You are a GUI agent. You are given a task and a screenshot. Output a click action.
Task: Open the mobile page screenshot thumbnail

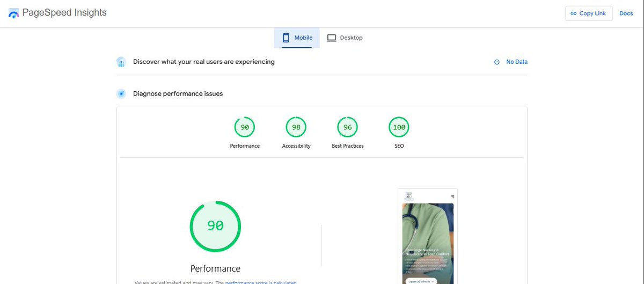(428, 236)
